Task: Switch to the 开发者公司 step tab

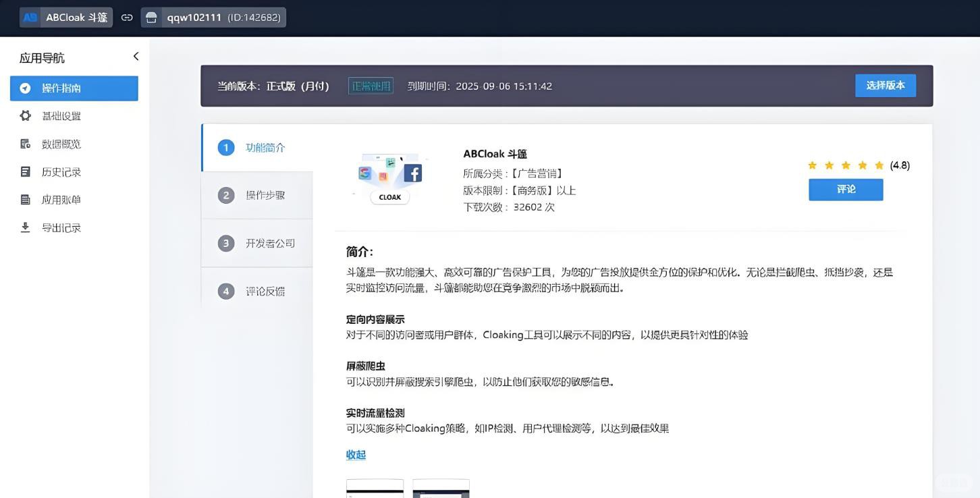Action: (257, 243)
